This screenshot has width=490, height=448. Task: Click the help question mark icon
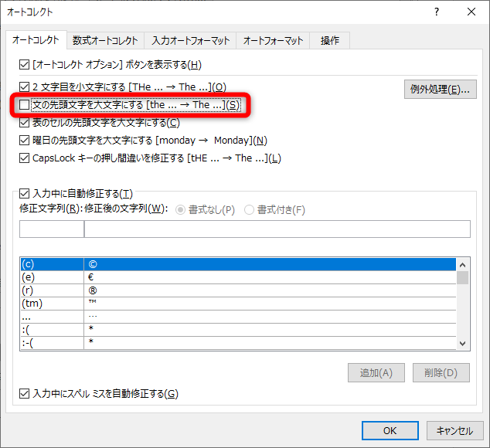point(437,12)
